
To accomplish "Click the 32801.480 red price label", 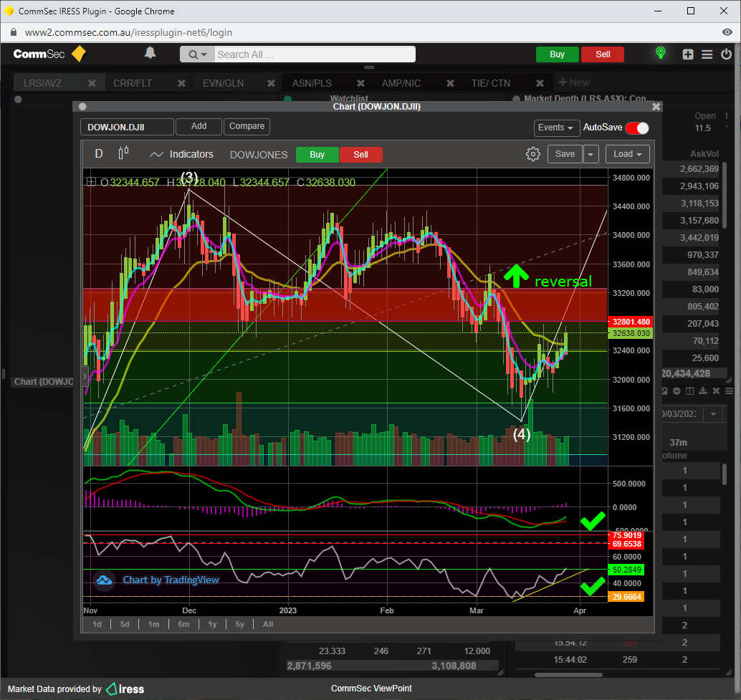I will pos(631,322).
